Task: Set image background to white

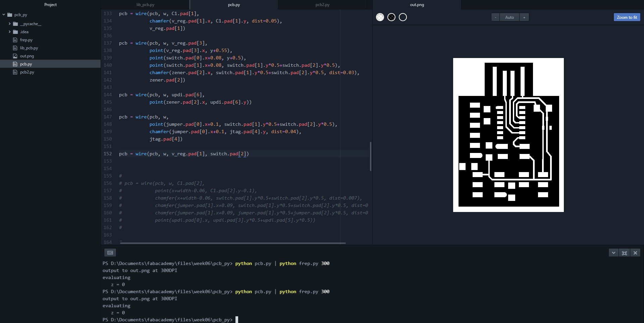Action: click(380, 17)
